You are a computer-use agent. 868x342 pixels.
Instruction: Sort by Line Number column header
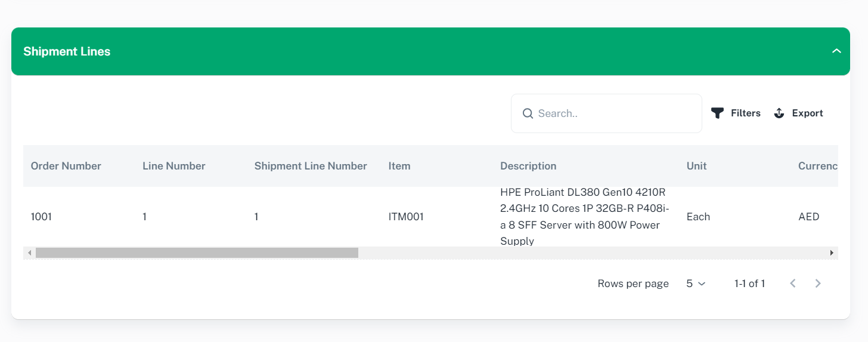pyautogui.click(x=174, y=166)
